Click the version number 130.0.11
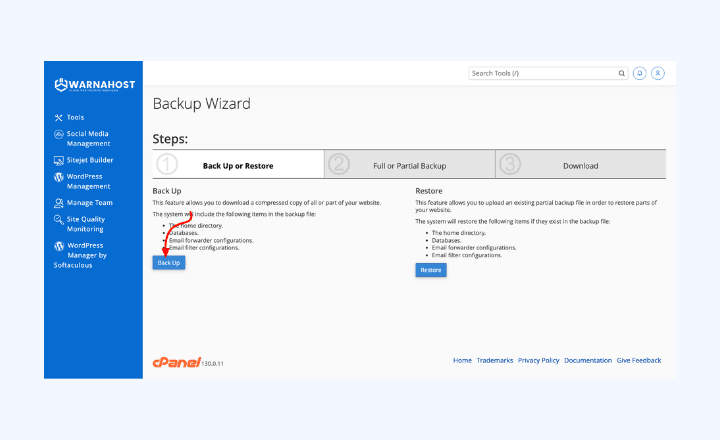This screenshot has height=440, width=720. pyautogui.click(x=213, y=364)
